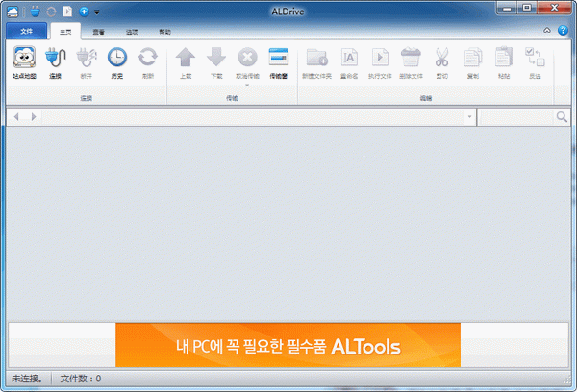Click the Cancel Transfer X icon
This screenshot has height=392, width=577.
[x=247, y=58]
